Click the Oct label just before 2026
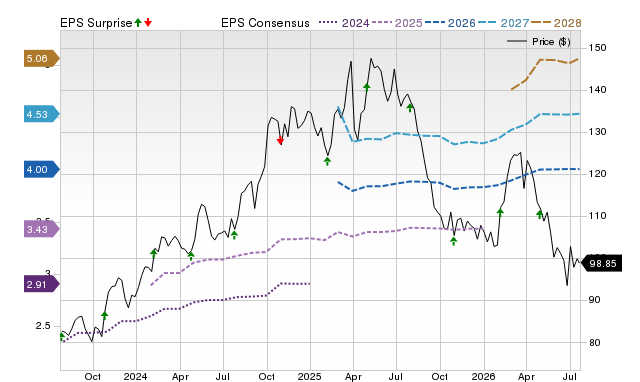The image size is (640, 382). (440, 376)
